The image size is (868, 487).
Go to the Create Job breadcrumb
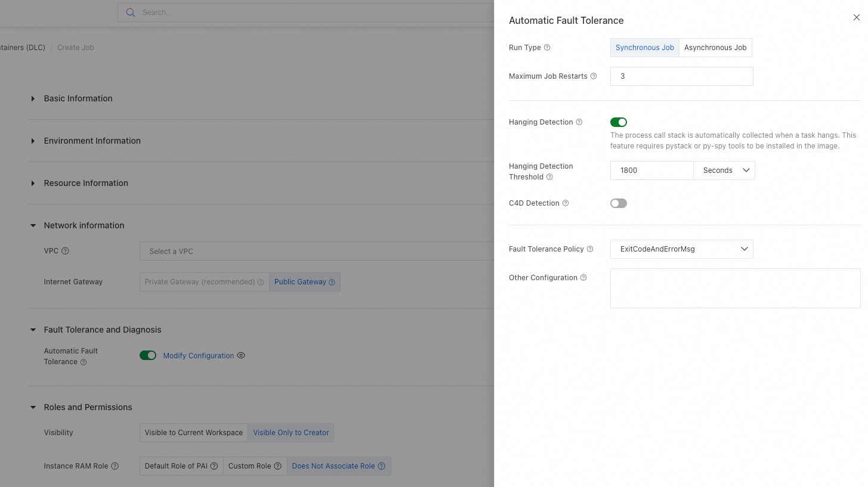76,48
